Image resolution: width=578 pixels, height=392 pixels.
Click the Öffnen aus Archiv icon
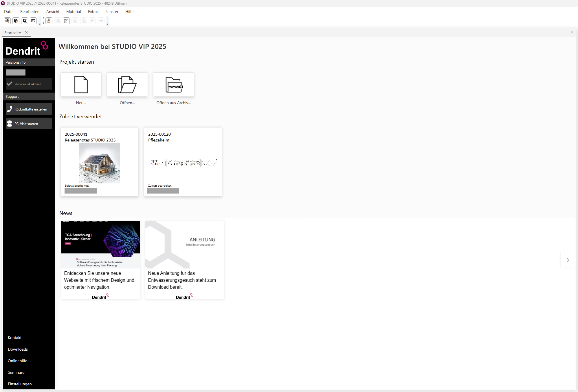[x=174, y=84]
